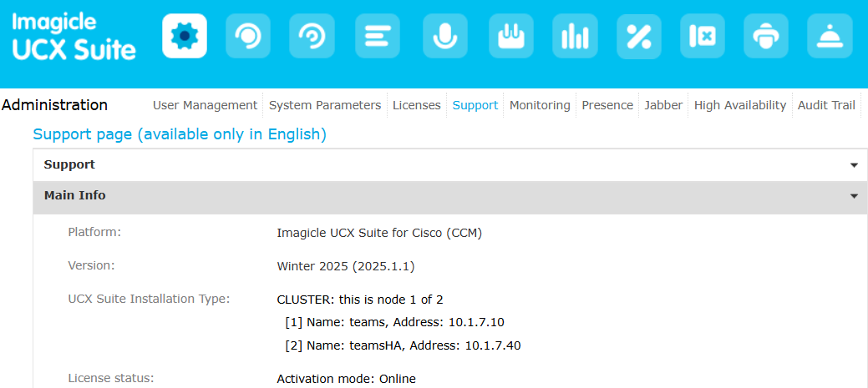Open the microphone recording icon
Screen dimensions: 868x388
point(445,36)
